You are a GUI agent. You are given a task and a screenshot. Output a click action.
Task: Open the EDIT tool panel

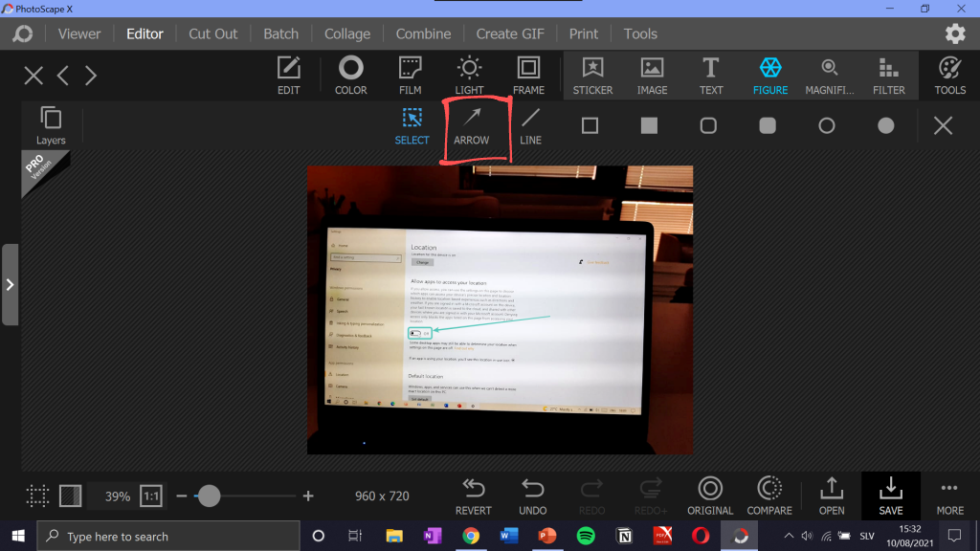pos(288,76)
